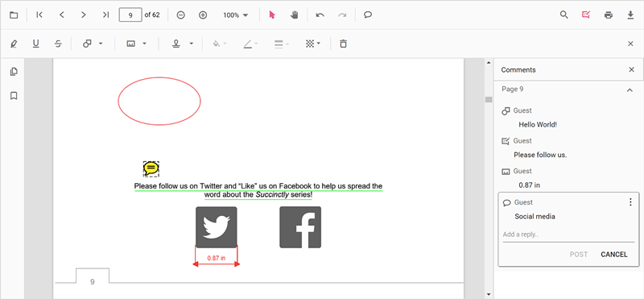The width and height of the screenshot is (644, 299).
Task: Toggle the page thumbnails panel
Action: (14, 72)
